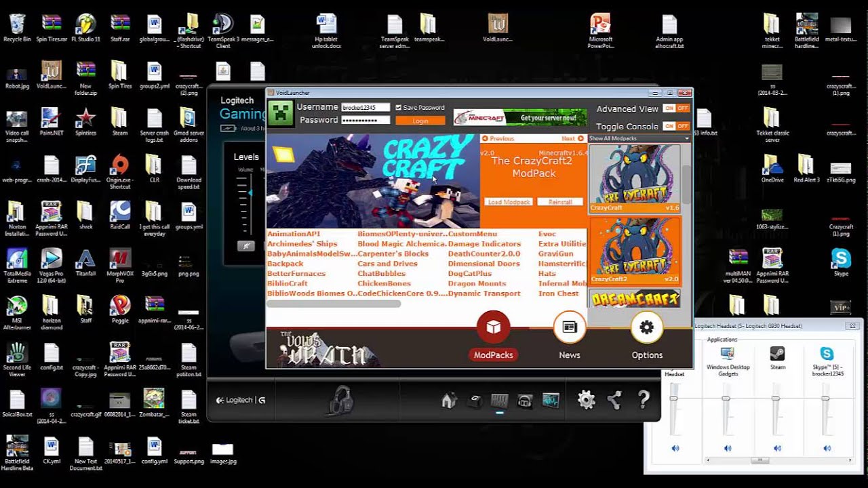Open Logitech settings gear icon
The width and height of the screenshot is (868, 488).
point(587,400)
